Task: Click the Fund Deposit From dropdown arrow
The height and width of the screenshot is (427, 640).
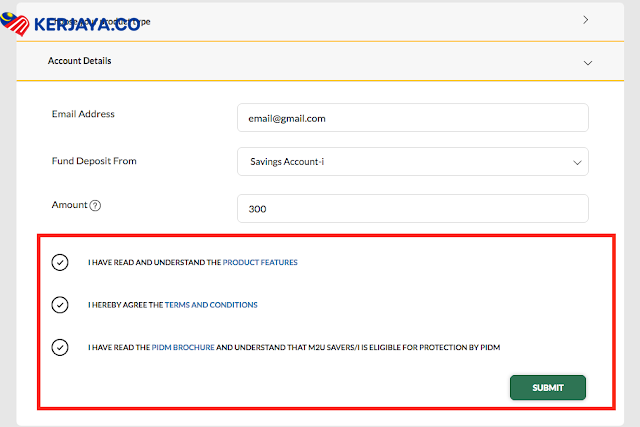Action: click(x=575, y=162)
